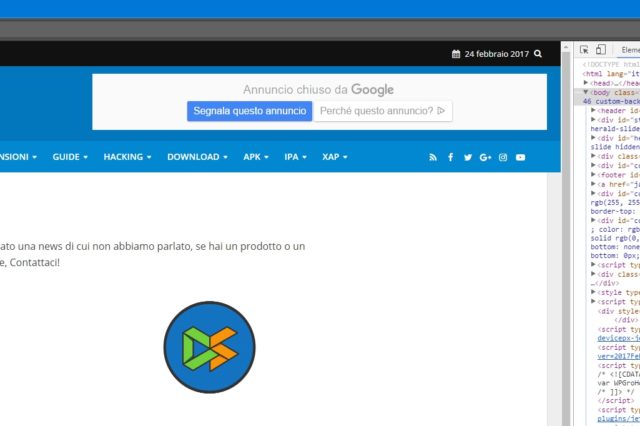
Task: Open the RSS feed icon
Action: coord(433,158)
